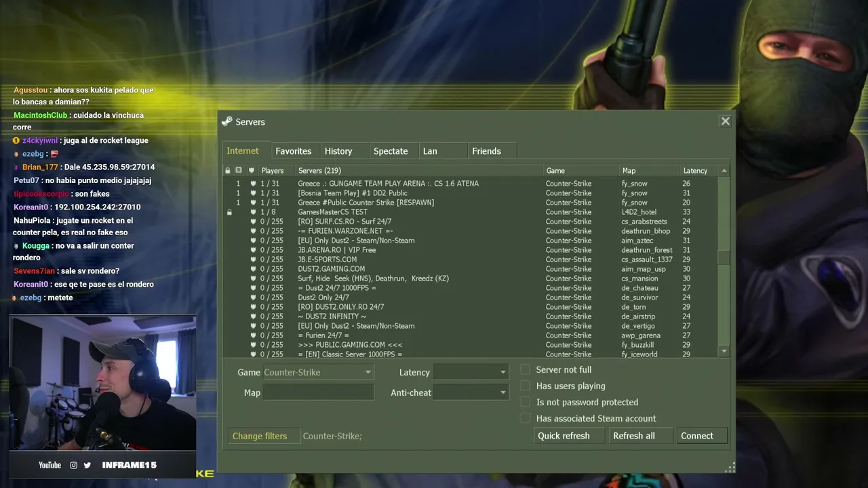Screen dimensions: 868x488
Task: Click the up arrow of the server list scrollbar
Action: [724, 171]
